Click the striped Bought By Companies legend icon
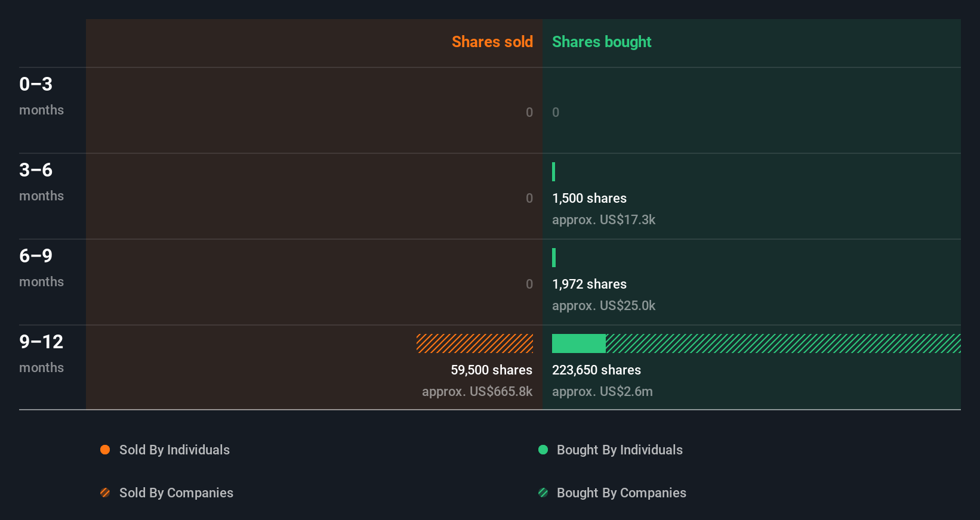Image resolution: width=980 pixels, height=520 pixels. coord(543,493)
